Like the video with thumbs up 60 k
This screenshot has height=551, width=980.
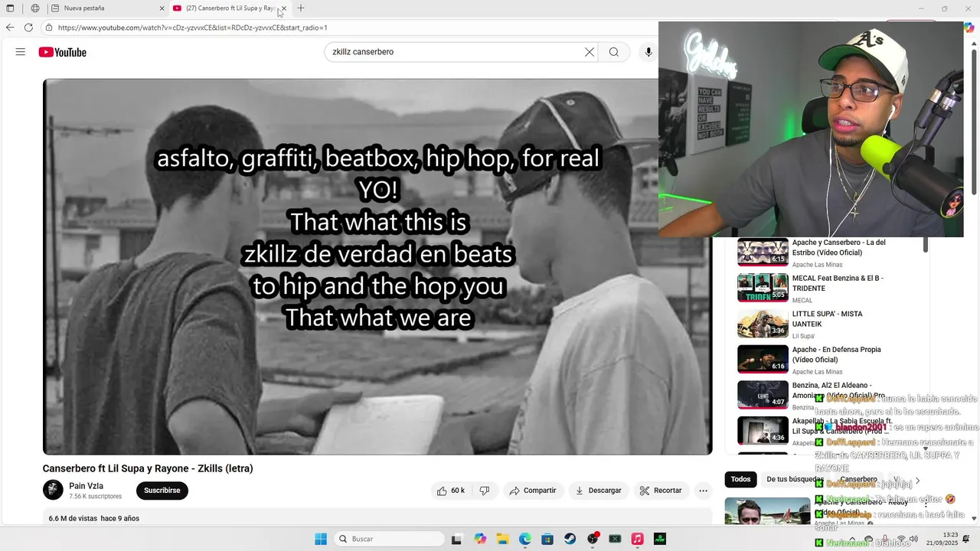[x=451, y=491]
